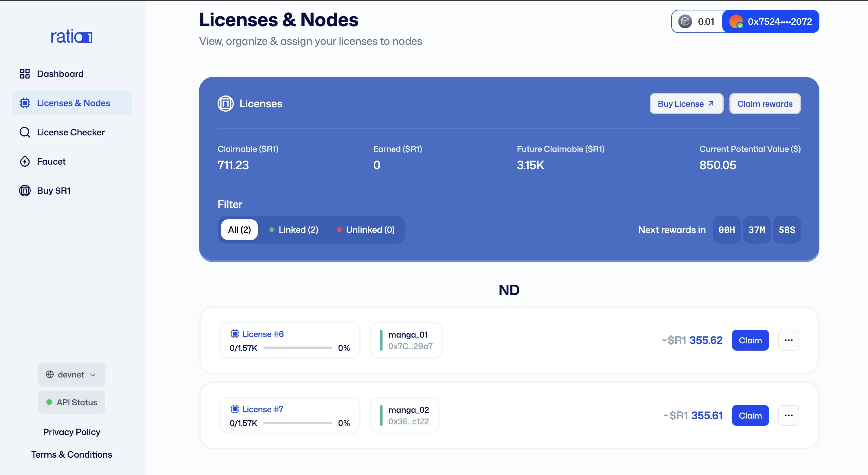This screenshot has width=868, height=475.
Task: Click License #7 progress bar
Action: 297,423
